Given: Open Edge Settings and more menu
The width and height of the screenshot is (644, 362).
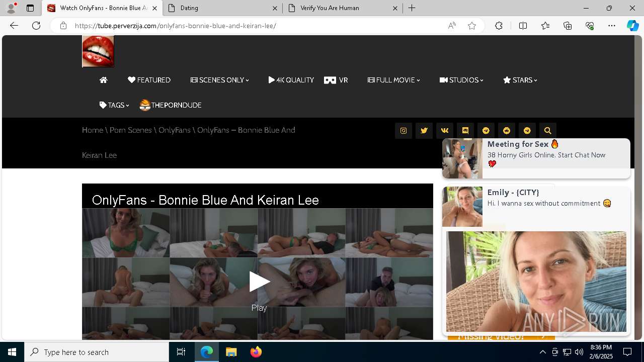Looking at the screenshot, I should coord(612,26).
